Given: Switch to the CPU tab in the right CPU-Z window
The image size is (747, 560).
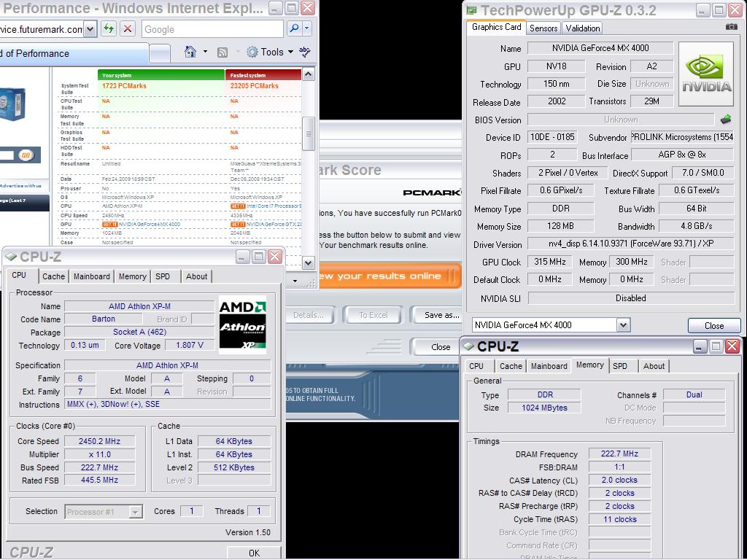Looking at the screenshot, I should point(476,366).
